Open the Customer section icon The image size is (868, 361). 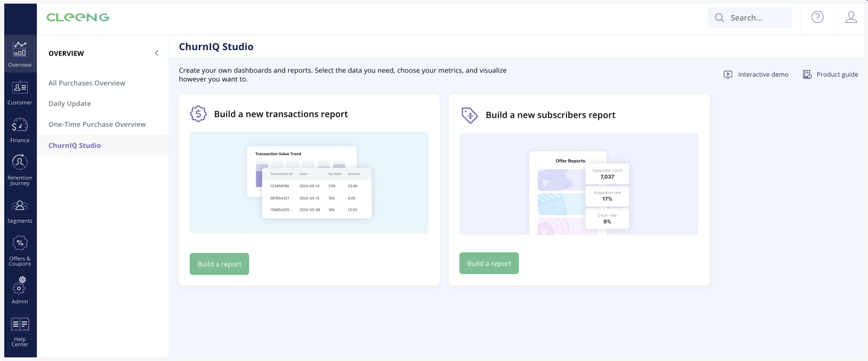point(20,88)
